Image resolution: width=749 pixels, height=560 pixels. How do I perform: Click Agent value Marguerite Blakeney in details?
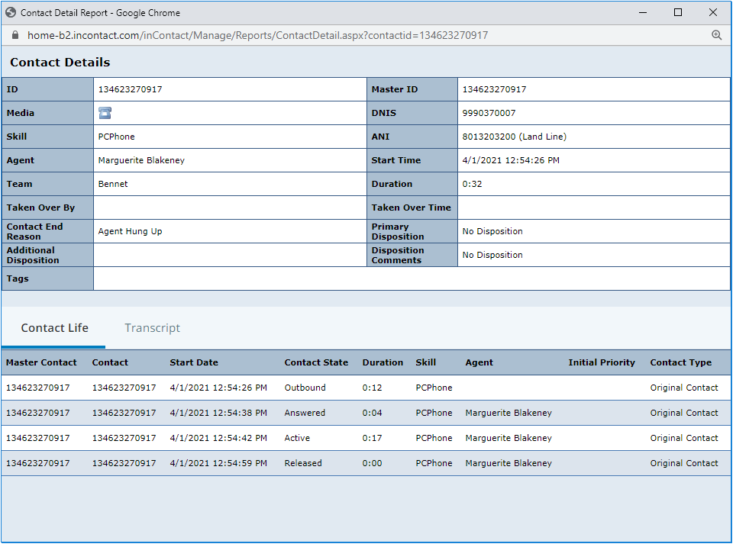click(141, 160)
